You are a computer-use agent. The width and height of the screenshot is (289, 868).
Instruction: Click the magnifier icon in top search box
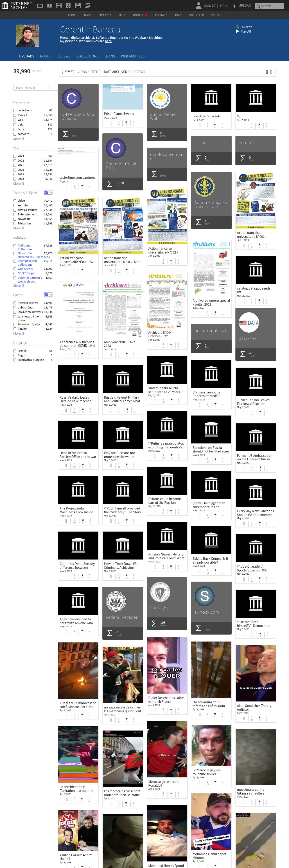[258, 6]
